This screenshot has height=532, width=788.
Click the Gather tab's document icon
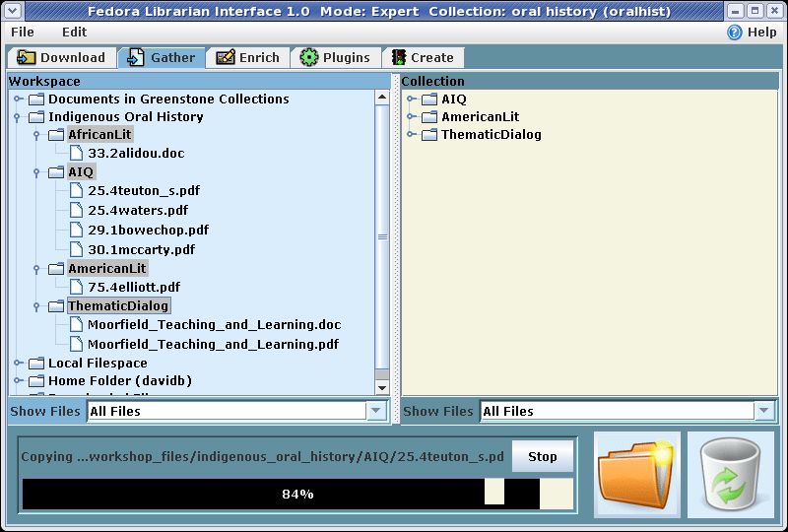(136, 57)
